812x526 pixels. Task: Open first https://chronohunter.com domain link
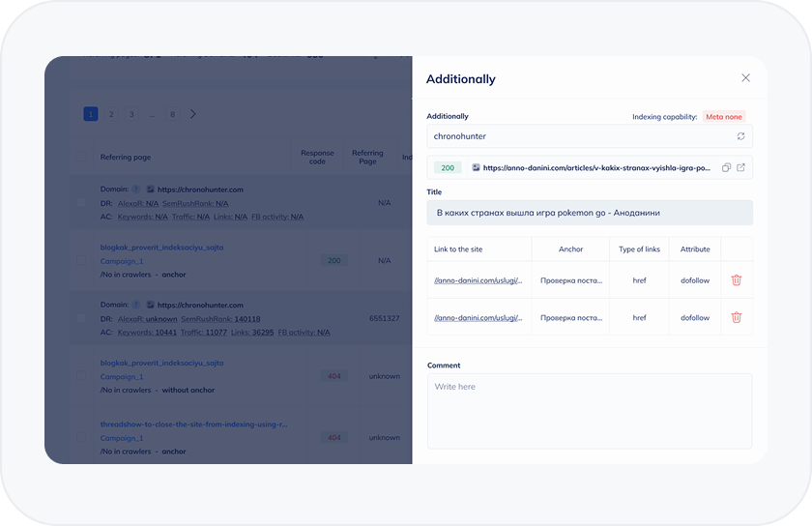click(x=200, y=190)
